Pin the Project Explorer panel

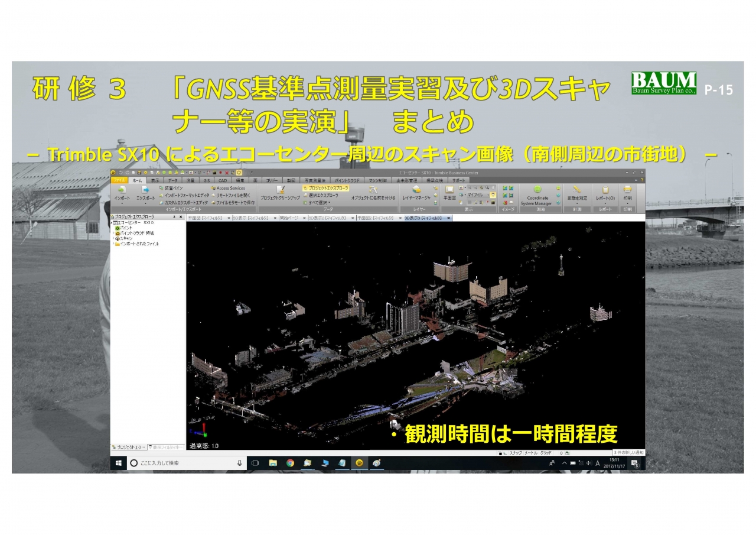[174, 217]
